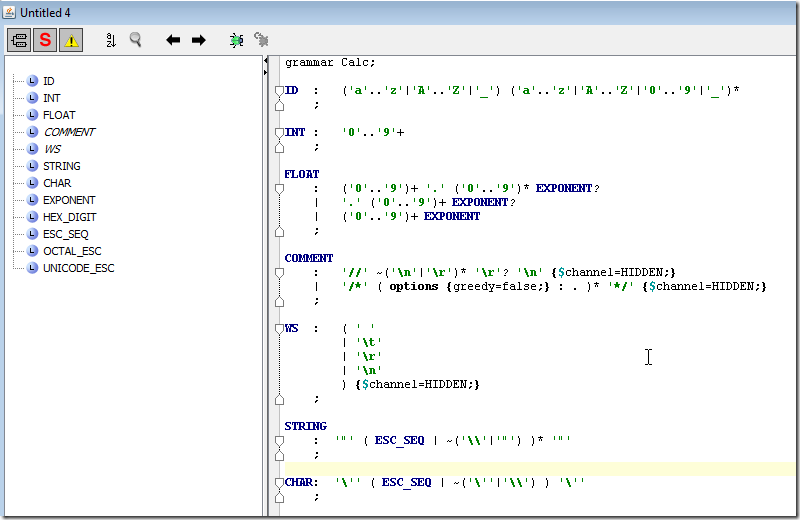The width and height of the screenshot is (800, 520).
Task: Select UNICODE_ESC in the rules tree
Action: pyautogui.click(x=78, y=268)
